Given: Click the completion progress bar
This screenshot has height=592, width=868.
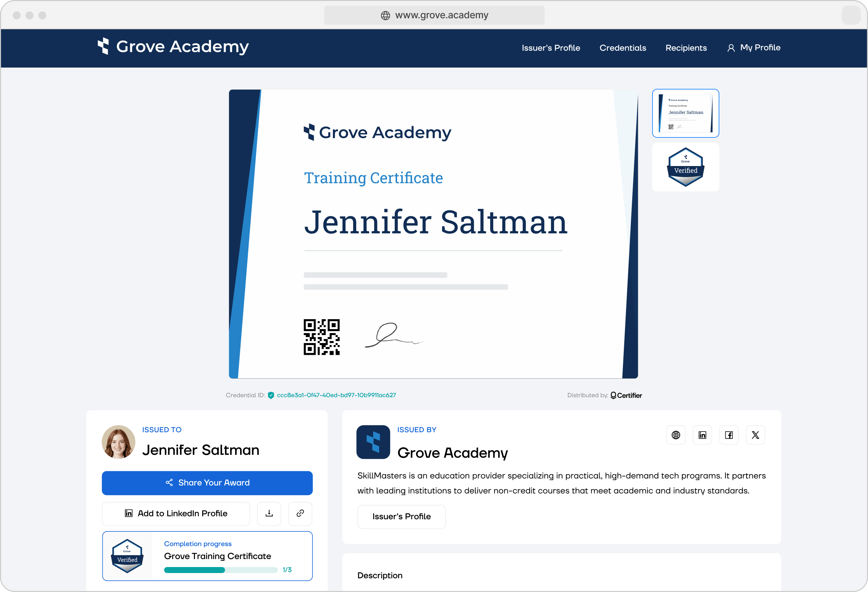Looking at the screenshot, I should (x=220, y=570).
